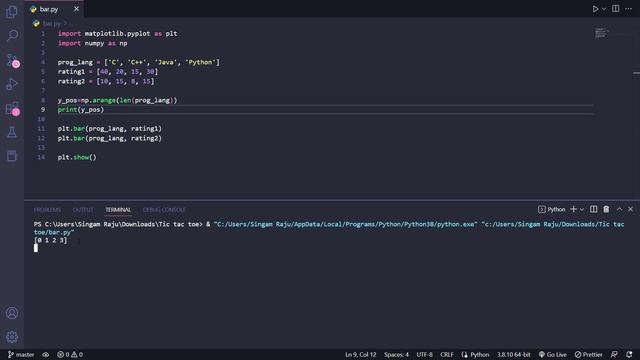
Task: Open the Testing flask icon view
Action: (x=12, y=132)
